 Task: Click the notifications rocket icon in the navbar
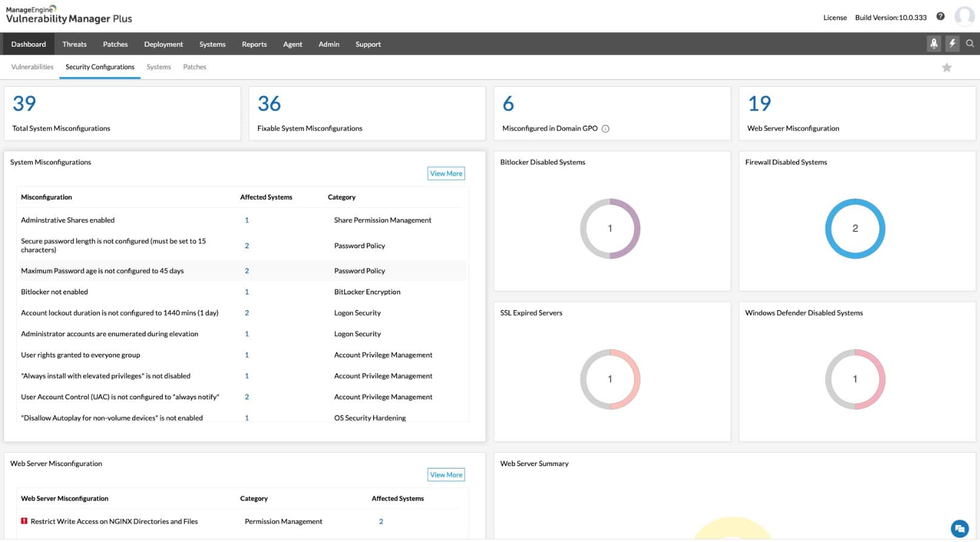coord(934,43)
